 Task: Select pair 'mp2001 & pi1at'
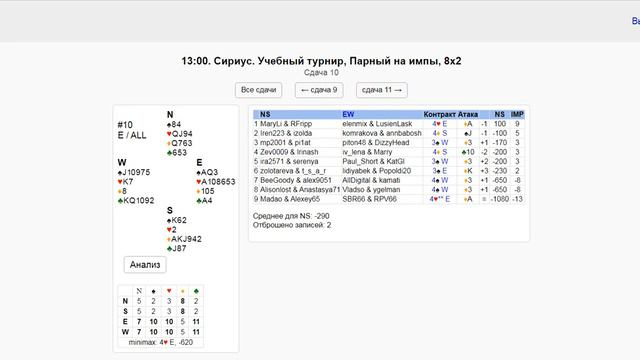[x=285, y=143]
